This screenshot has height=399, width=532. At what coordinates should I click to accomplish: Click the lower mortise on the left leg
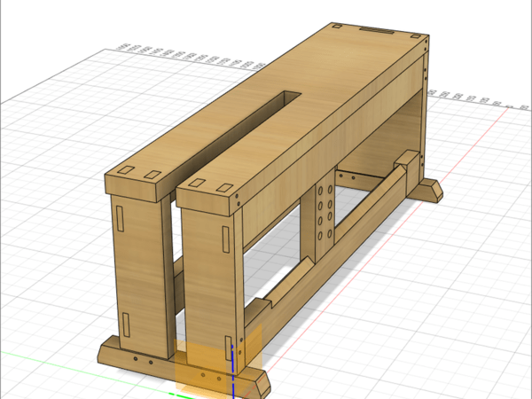pyautogui.click(x=125, y=325)
